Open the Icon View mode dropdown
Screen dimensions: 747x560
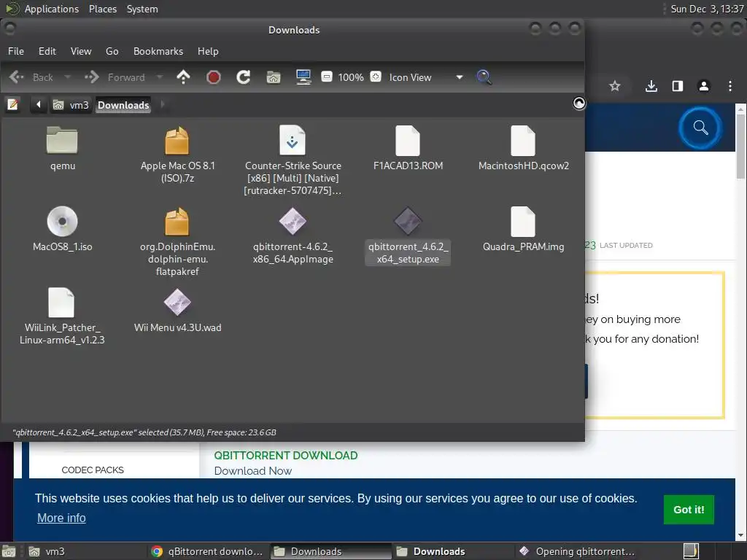425,77
